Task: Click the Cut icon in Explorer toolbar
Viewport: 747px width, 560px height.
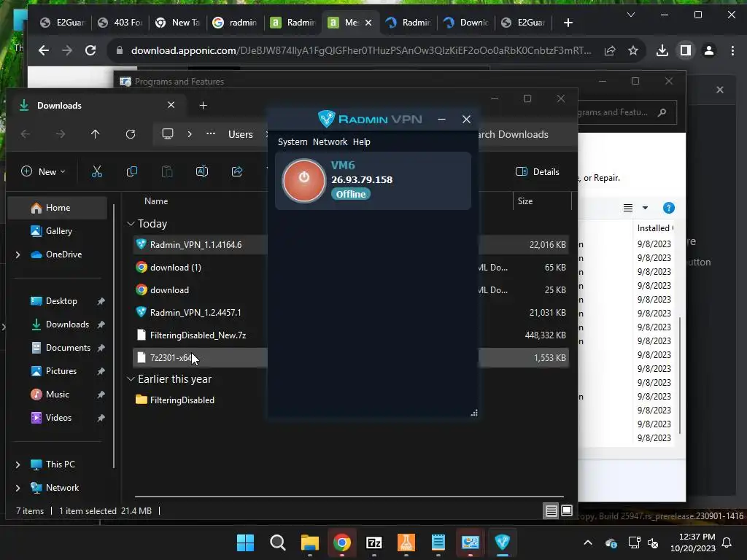Action: (97, 171)
